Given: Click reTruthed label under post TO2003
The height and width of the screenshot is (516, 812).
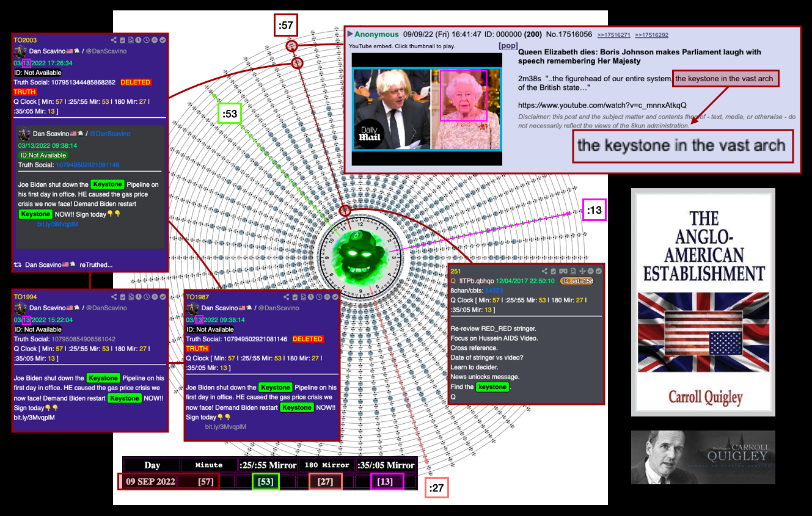Looking at the screenshot, I should point(96,264).
